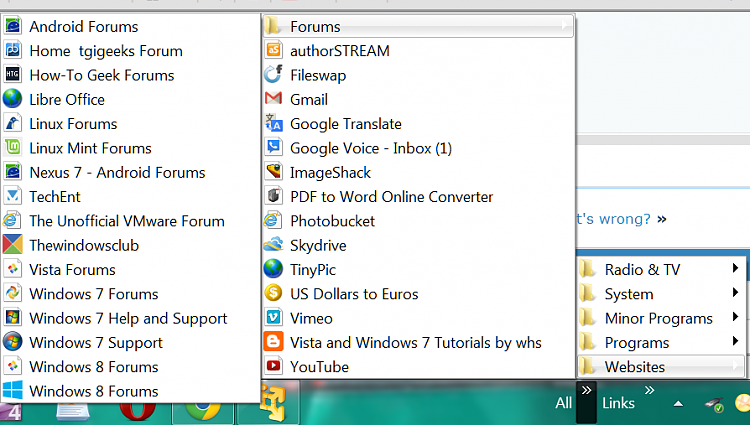Image resolution: width=750 pixels, height=425 pixels.
Task: Click the Safely Remove Hardware tray icon
Action: coord(715,404)
